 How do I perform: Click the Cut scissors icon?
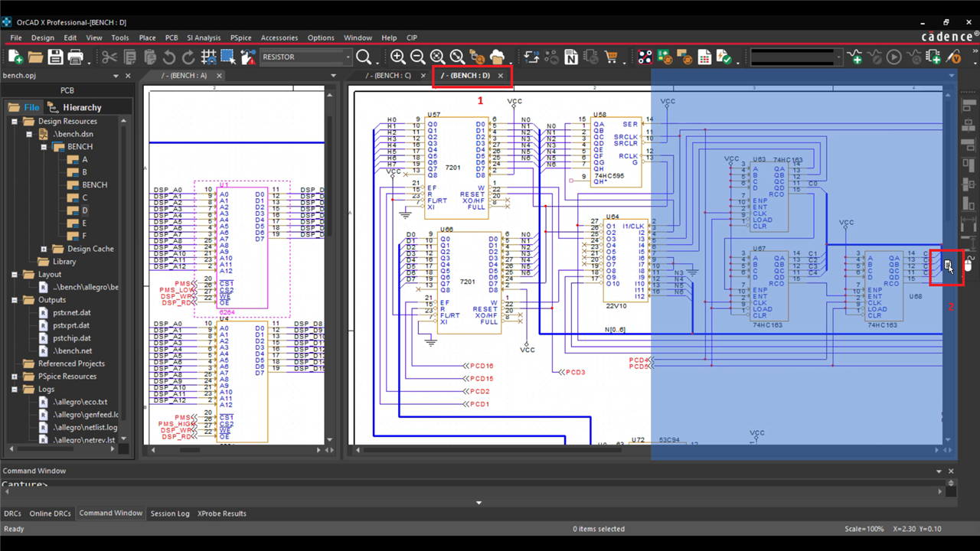pos(109,57)
